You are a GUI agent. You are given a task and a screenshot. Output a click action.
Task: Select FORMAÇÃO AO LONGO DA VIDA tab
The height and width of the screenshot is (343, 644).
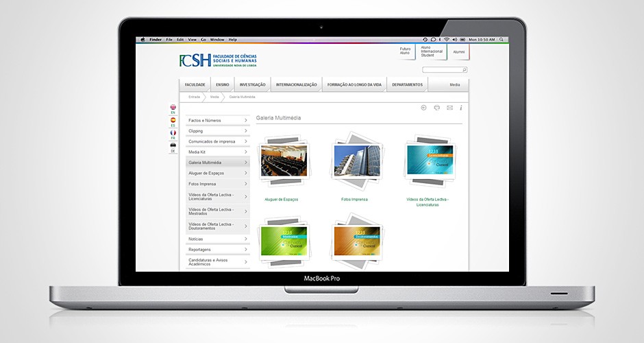354,85
